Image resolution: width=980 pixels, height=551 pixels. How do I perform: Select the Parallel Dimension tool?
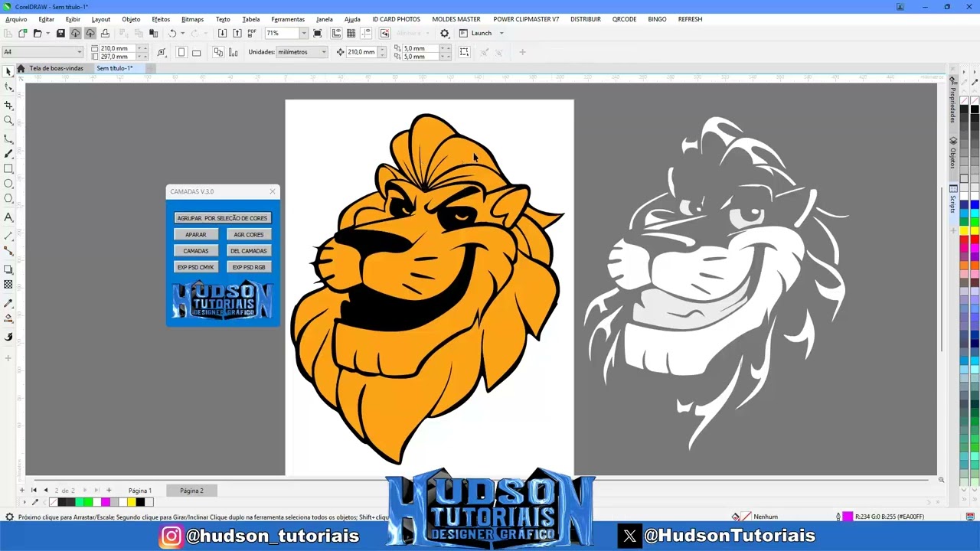8,236
